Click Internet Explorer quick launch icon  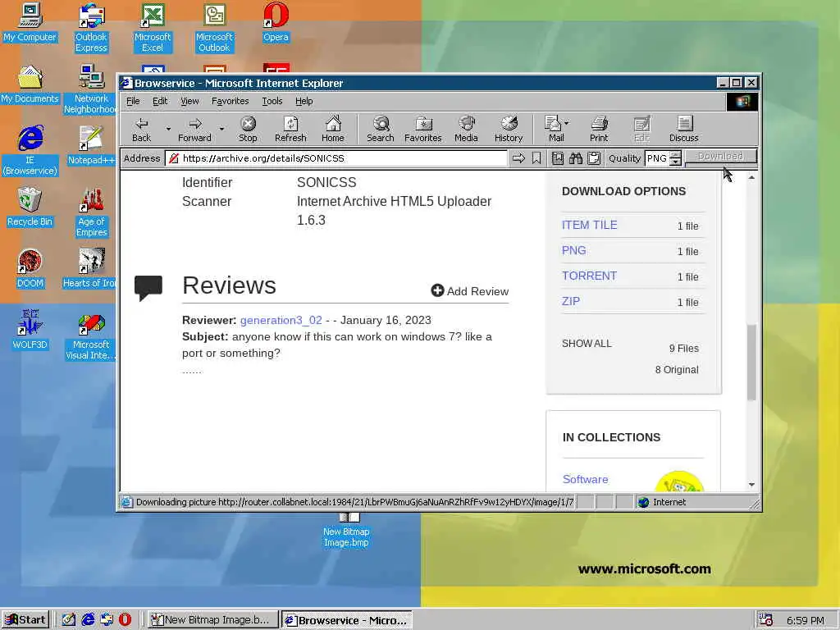point(88,620)
